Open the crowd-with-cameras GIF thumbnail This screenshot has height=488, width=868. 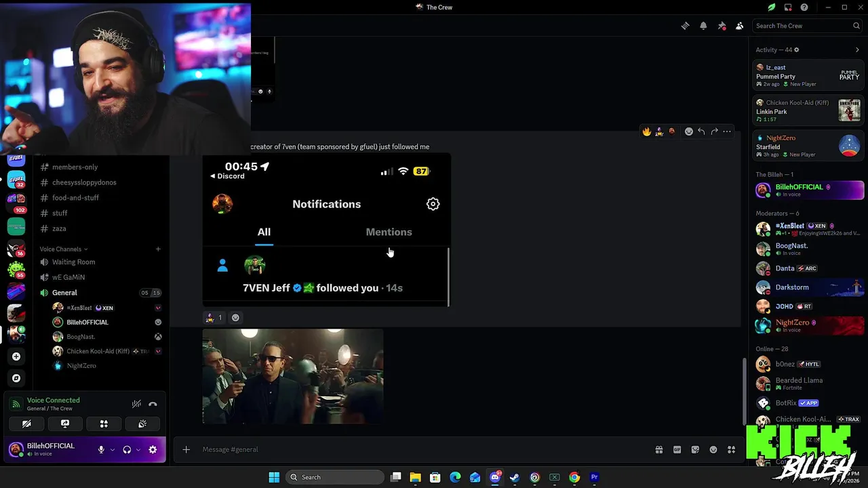(x=293, y=376)
